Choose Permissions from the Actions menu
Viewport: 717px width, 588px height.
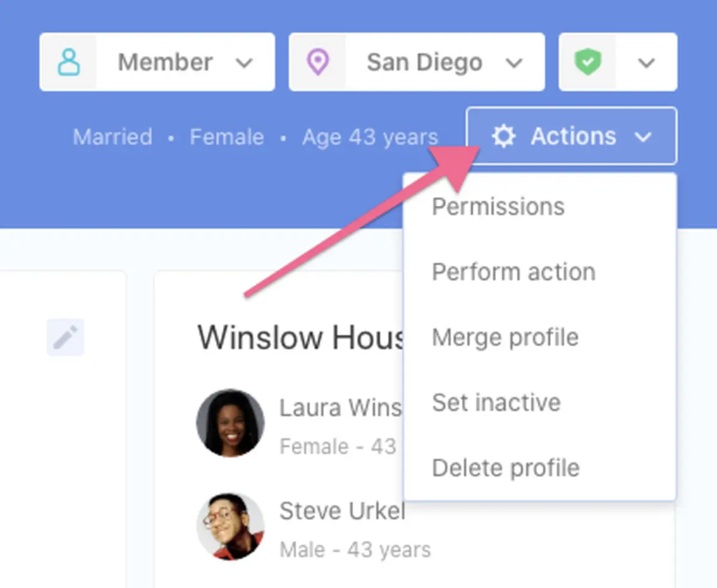click(498, 207)
